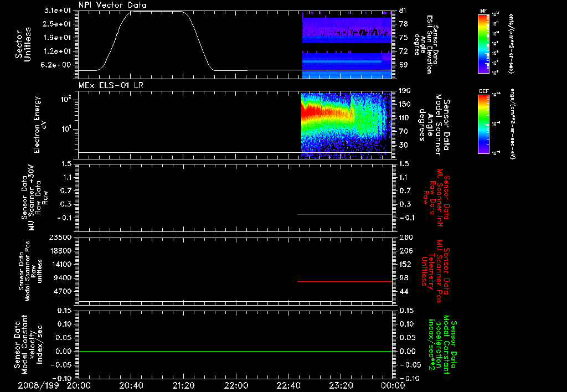
Task: Click the green zero velocity line
Action: pyautogui.click(x=235, y=351)
